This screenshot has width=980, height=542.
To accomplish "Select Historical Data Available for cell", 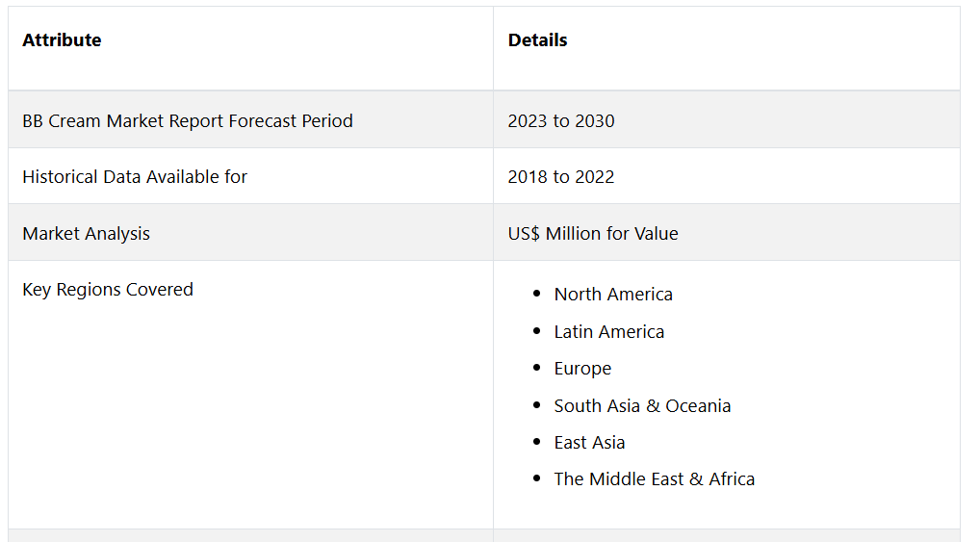I will pos(135,177).
